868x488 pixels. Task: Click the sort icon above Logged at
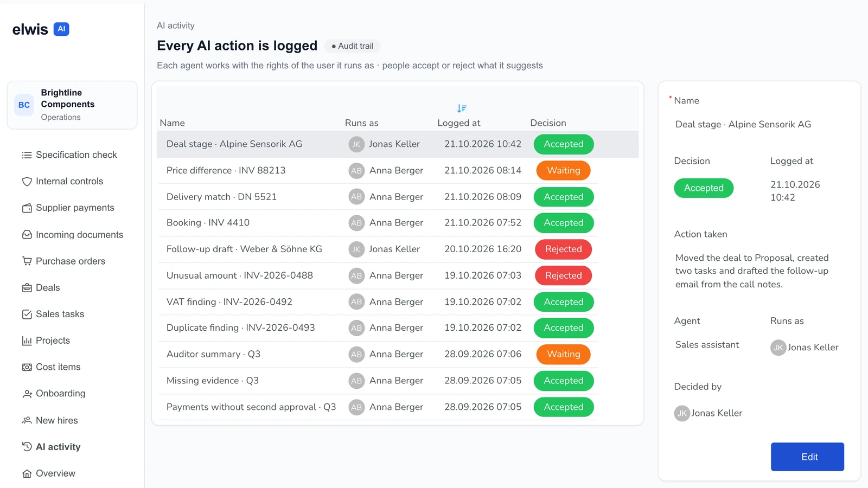462,108
